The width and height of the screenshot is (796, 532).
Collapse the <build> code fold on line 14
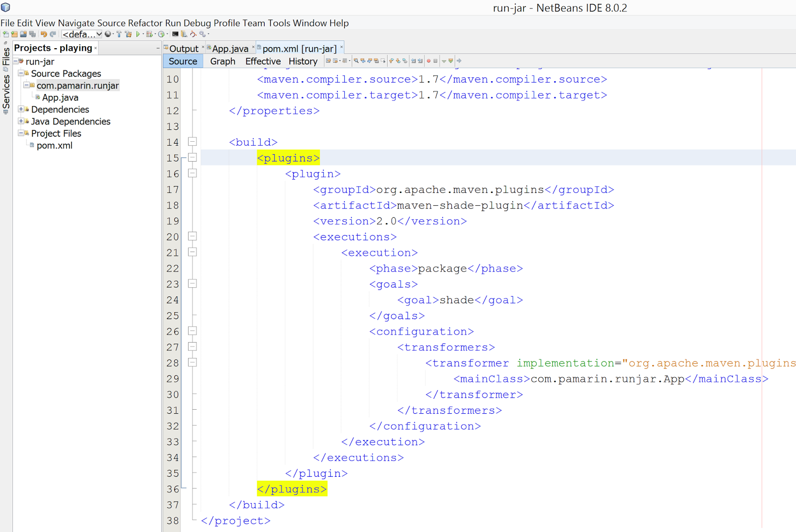click(x=193, y=142)
